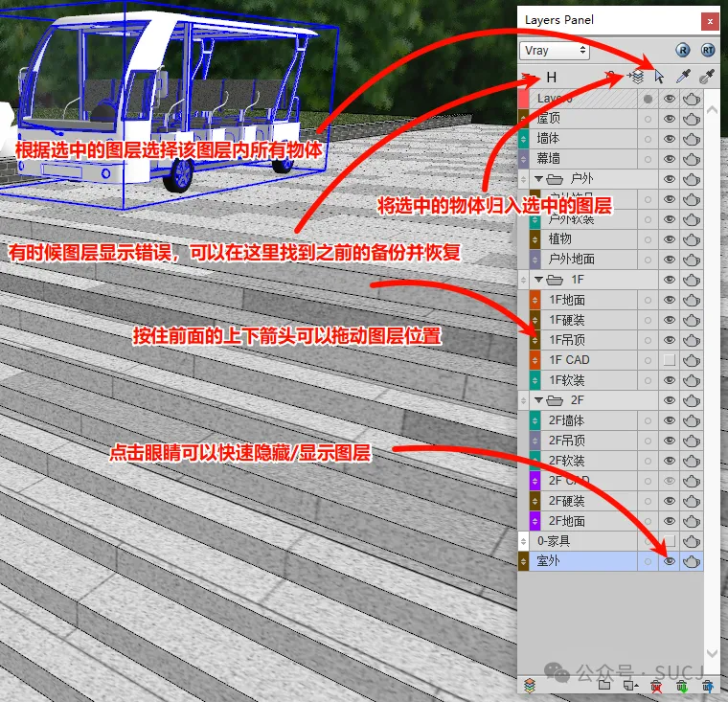Toggle the teapot render icon for 2F墙体
The image size is (728, 702).
[692, 420]
